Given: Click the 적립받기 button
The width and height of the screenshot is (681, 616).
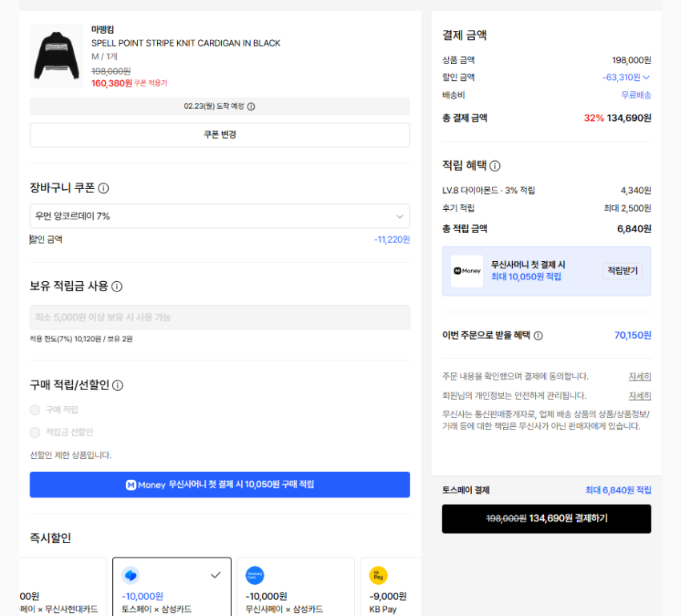Looking at the screenshot, I should tap(622, 271).
